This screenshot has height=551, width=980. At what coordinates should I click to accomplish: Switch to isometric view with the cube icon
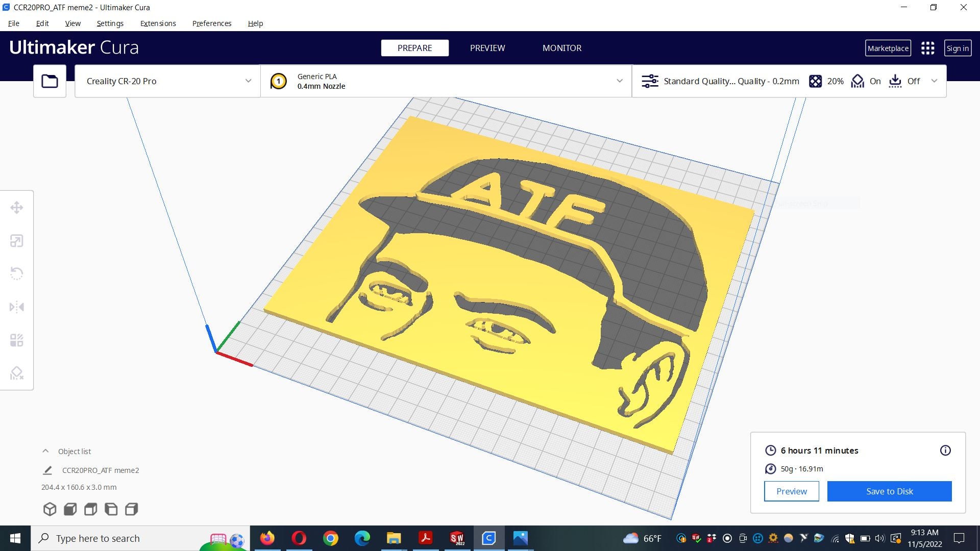click(50, 509)
